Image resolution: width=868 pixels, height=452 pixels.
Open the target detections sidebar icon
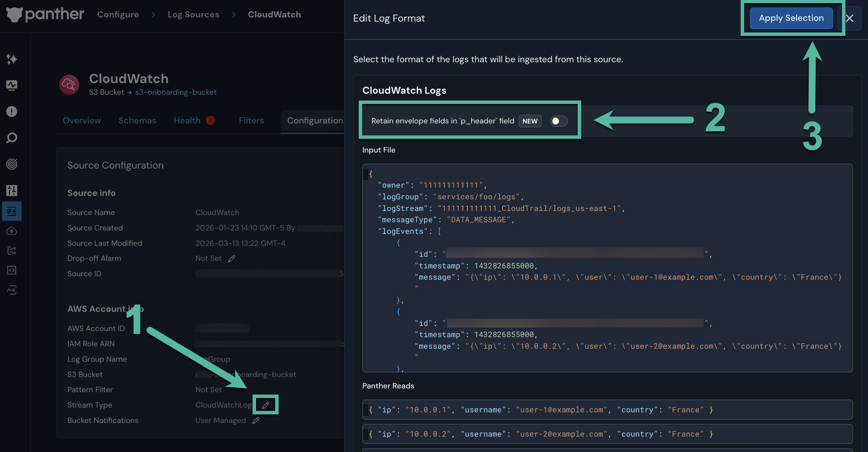coord(12,164)
